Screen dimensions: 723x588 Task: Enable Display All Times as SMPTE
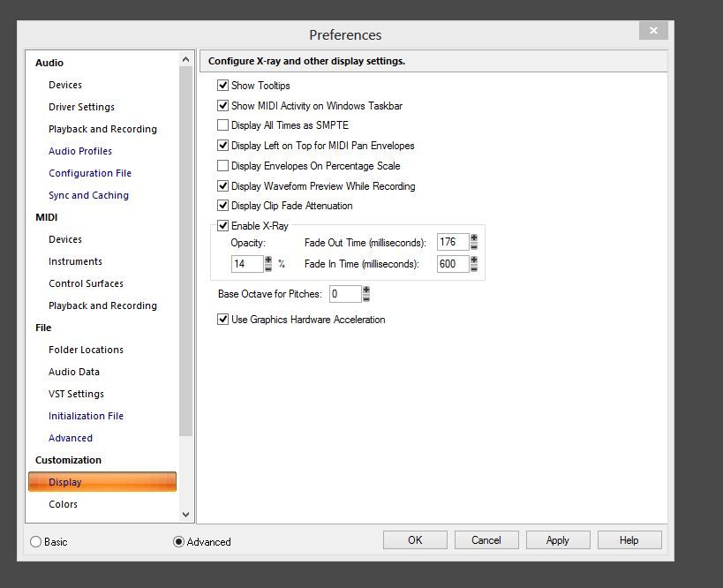pos(222,125)
